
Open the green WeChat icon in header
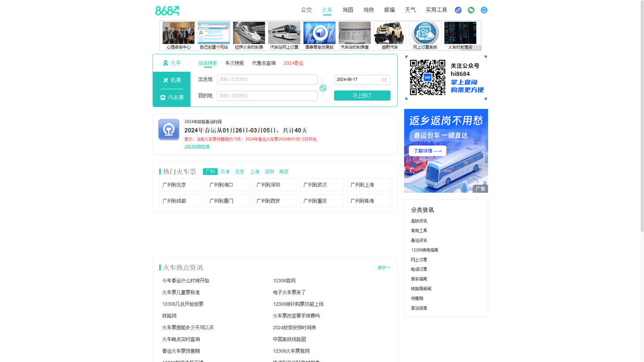pos(471,10)
